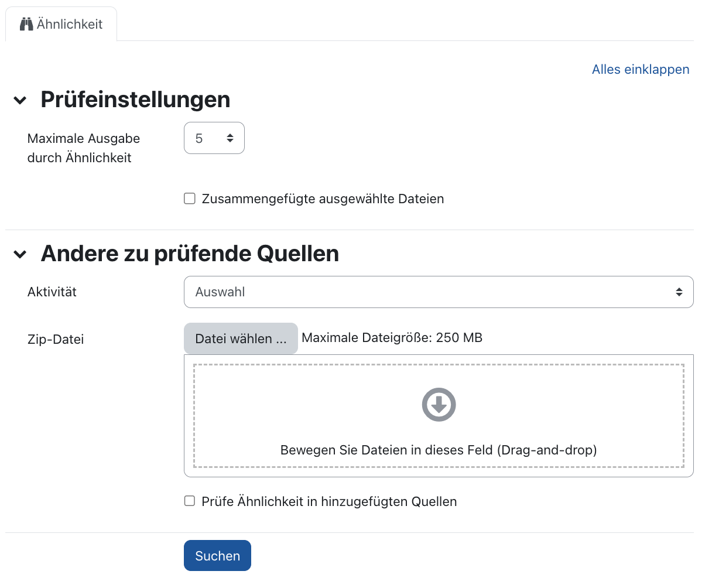Screen dimensions: 712x588
Task: Click the chevron next to Andere zu prüfende Quellen
Action: click(x=20, y=253)
